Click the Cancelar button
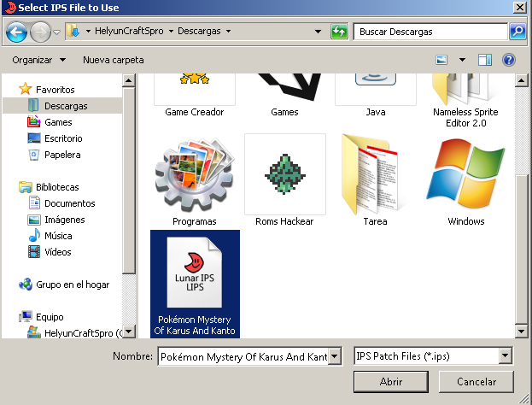 coord(476,381)
